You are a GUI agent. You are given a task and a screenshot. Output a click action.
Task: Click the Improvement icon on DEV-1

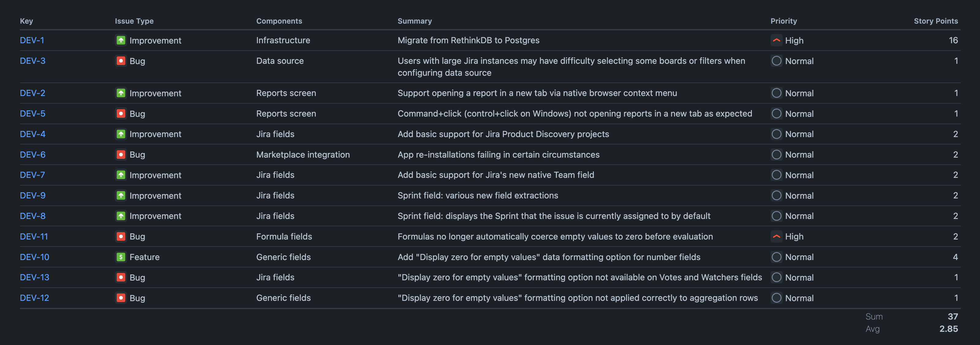(121, 40)
